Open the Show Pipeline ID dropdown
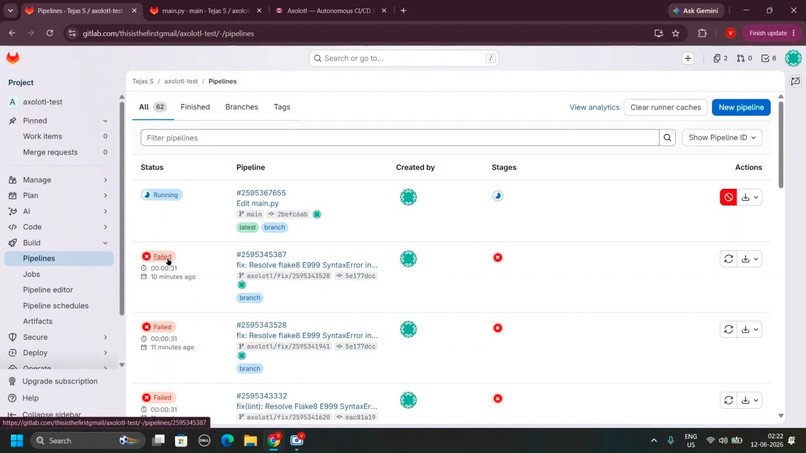 [722, 138]
